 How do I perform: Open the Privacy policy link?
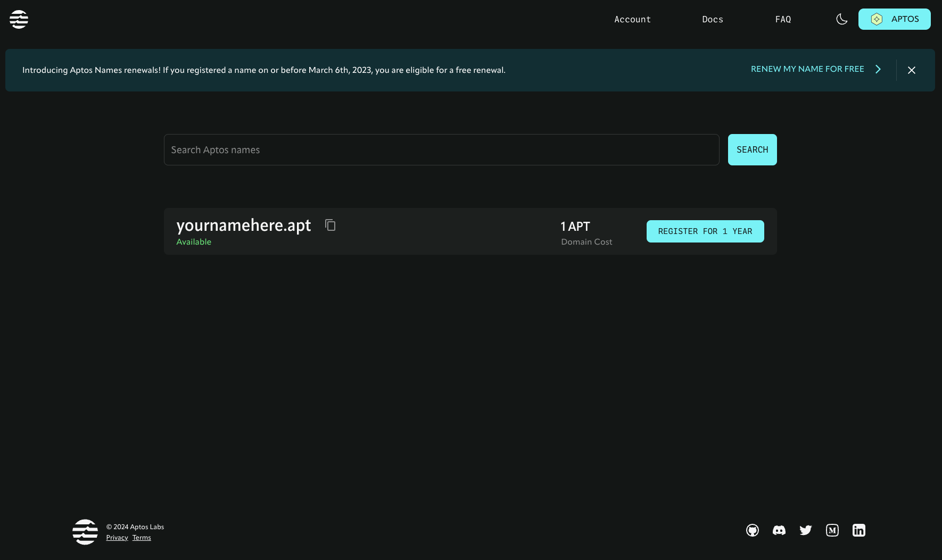point(117,538)
